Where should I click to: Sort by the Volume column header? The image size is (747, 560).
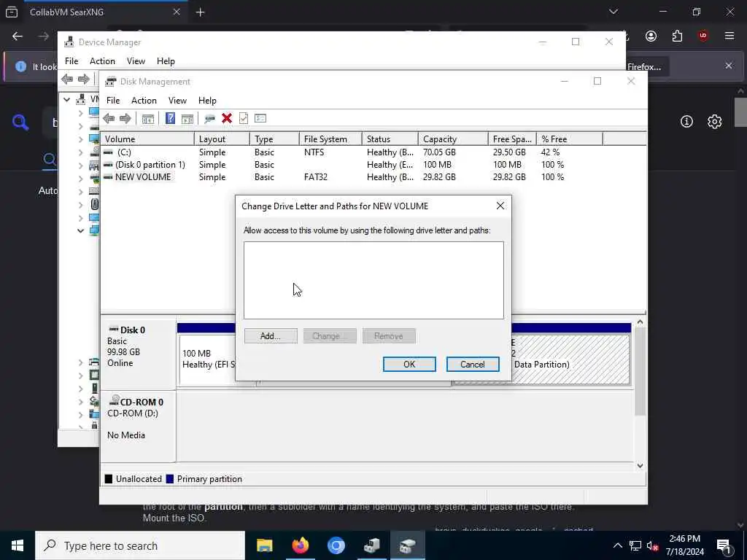point(147,139)
